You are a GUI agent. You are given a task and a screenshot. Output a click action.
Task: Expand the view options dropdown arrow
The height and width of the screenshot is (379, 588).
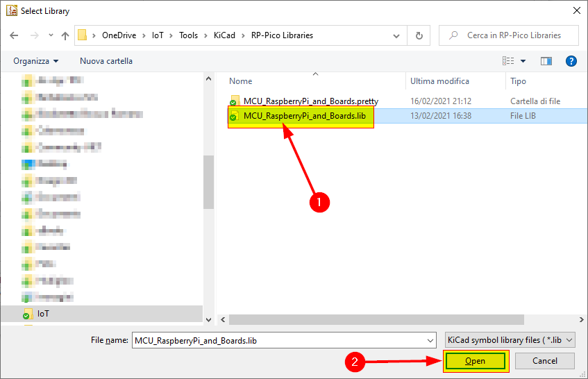coord(523,61)
